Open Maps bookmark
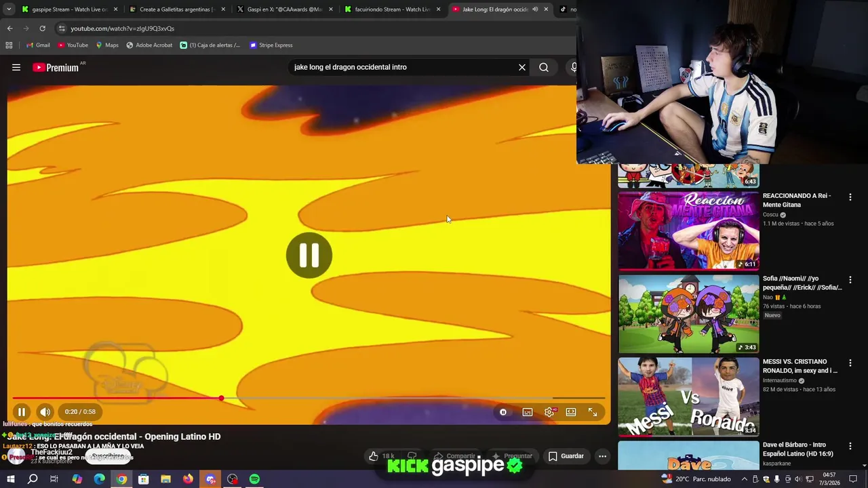The height and width of the screenshot is (488, 868). (x=107, y=45)
